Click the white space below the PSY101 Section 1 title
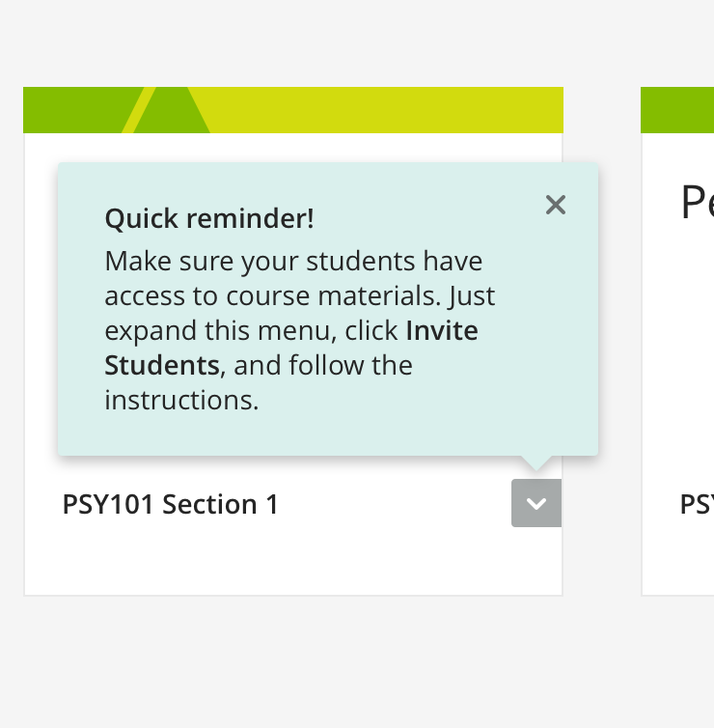Screen dimensions: 714x728 coord(289,560)
